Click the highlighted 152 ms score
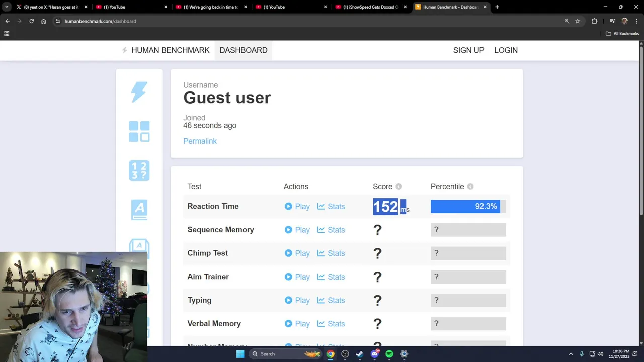Screen dimensions: 644x362 391,207
